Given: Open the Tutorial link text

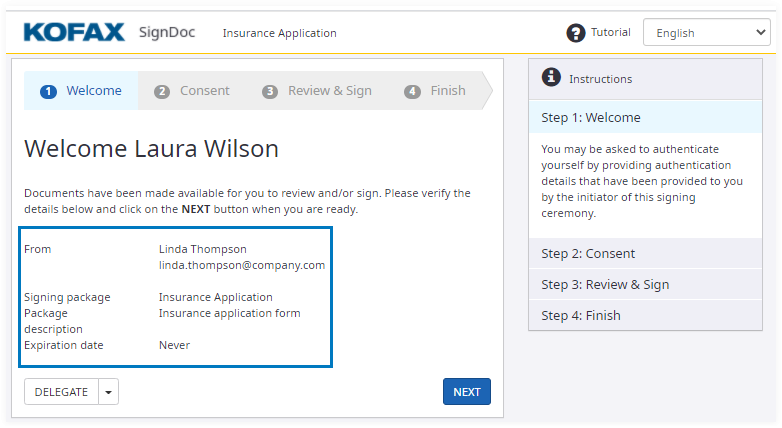Looking at the screenshot, I should (x=610, y=32).
